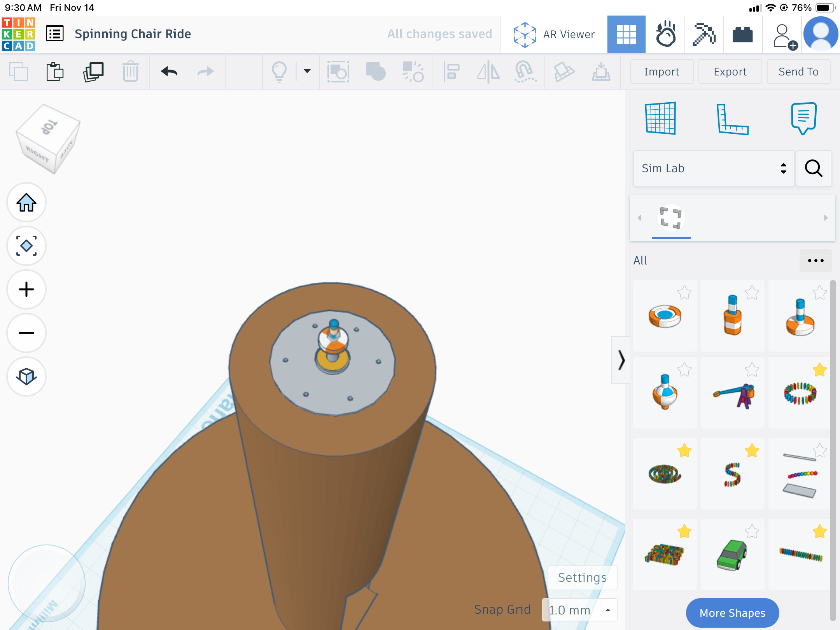Undo the last action
This screenshot has height=630, width=840.
[169, 72]
